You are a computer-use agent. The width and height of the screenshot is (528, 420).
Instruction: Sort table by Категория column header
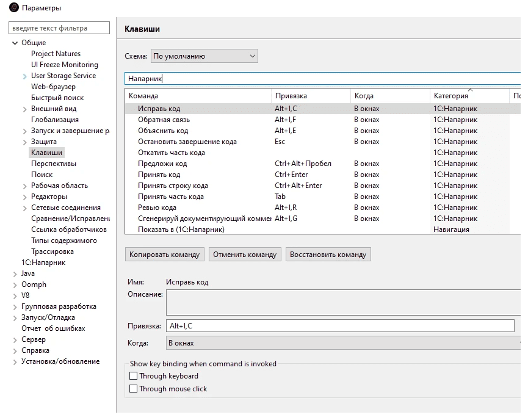450,96
